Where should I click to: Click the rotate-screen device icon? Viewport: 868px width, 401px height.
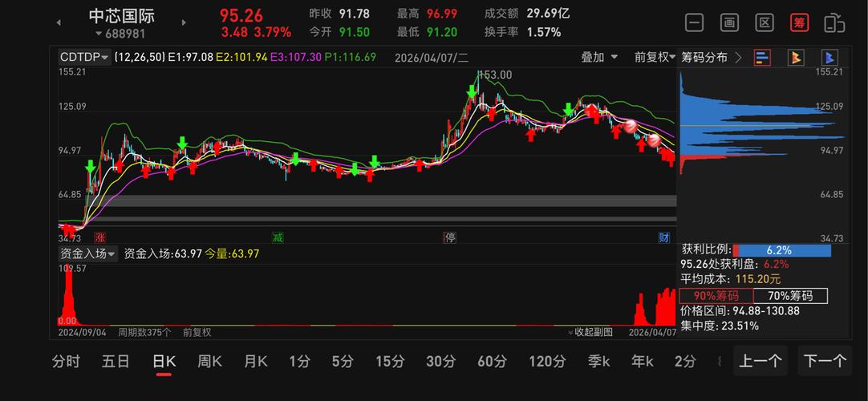[x=834, y=23]
